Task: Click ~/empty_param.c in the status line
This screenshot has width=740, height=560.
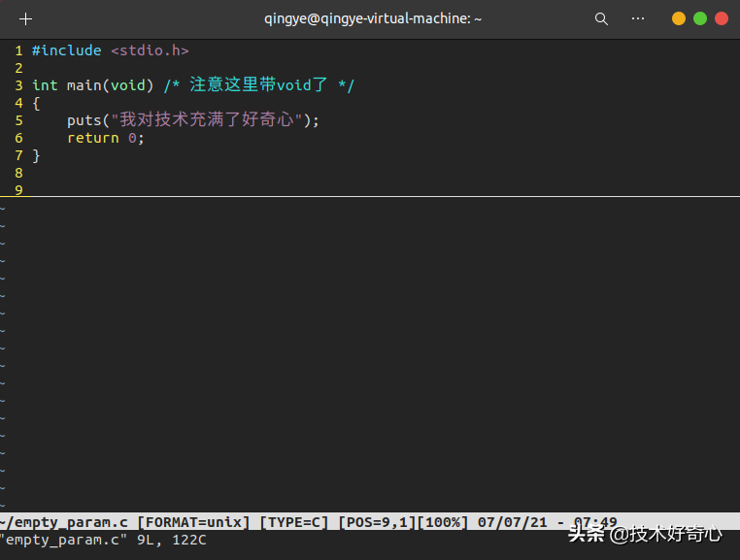Action: (x=64, y=522)
